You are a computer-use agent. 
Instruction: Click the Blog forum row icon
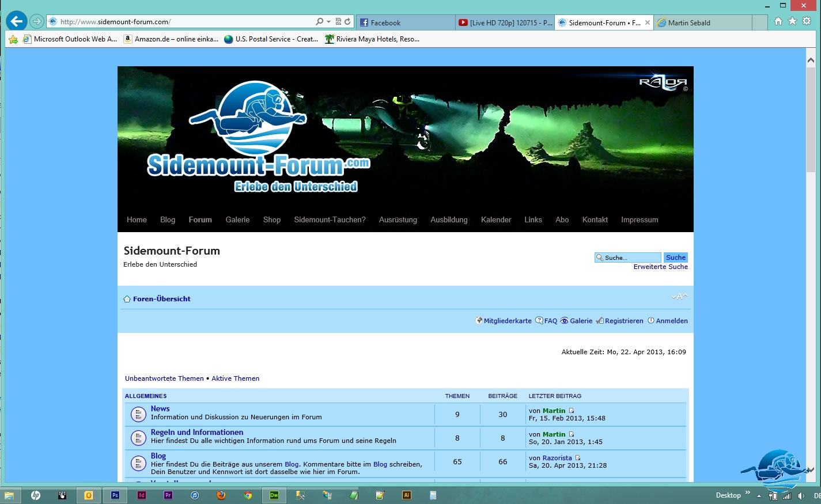pyautogui.click(x=138, y=463)
